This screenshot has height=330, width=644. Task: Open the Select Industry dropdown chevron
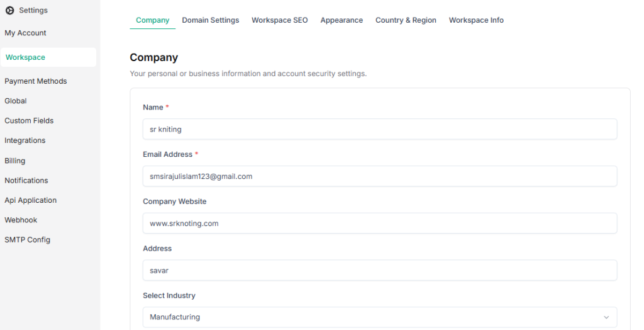pyautogui.click(x=606, y=317)
